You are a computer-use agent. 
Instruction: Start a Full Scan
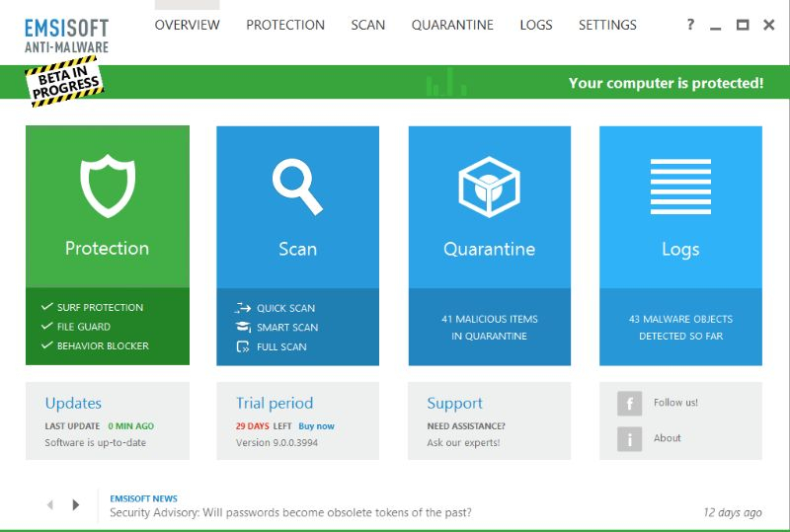tap(281, 346)
